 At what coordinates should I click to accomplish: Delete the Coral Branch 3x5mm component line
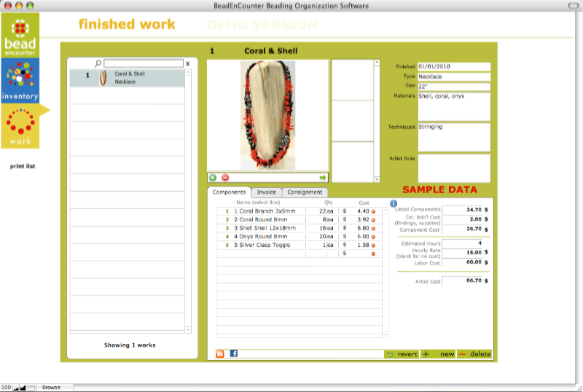(x=373, y=211)
